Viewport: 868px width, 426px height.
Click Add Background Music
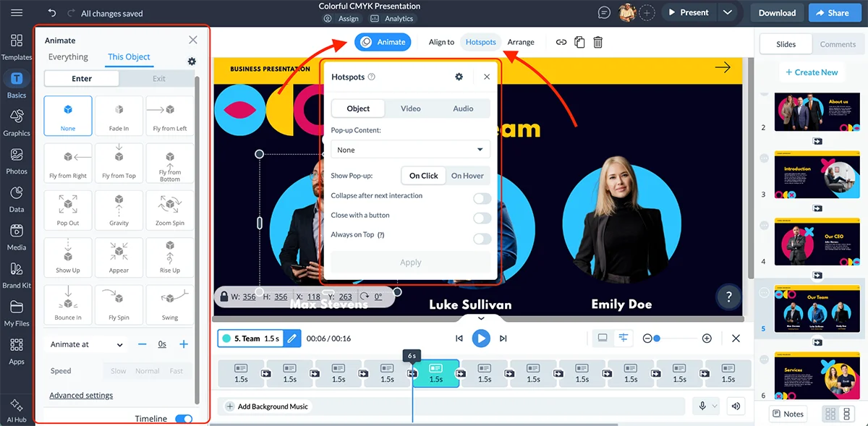tap(266, 406)
